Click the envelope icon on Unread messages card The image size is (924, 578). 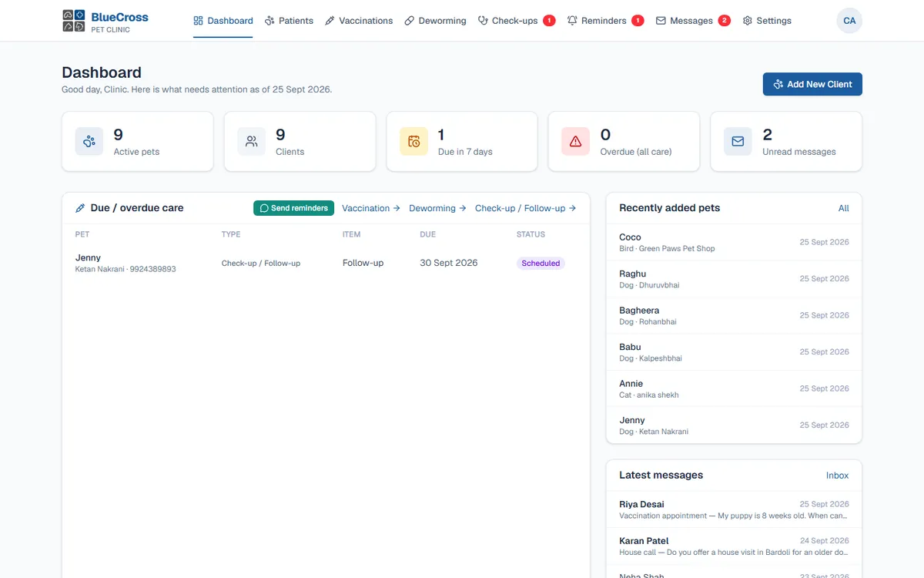(x=738, y=142)
